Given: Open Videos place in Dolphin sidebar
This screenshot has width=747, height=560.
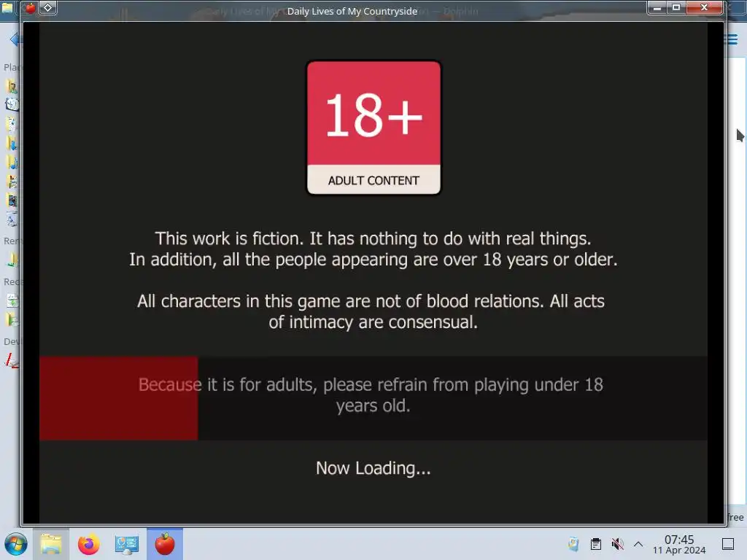Looking at the screenshot, I should click(x=12, y=201).
